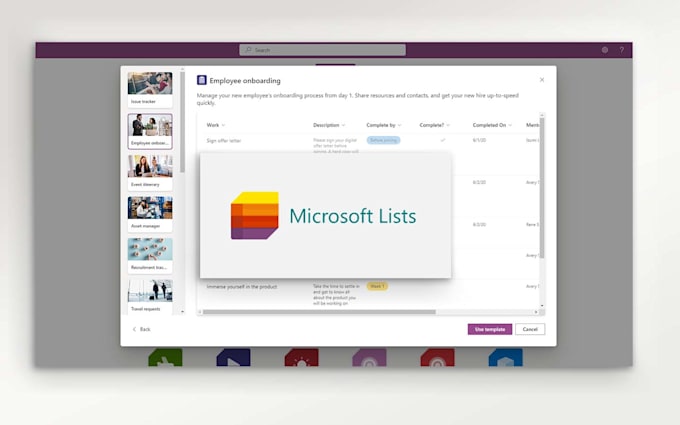Click the Sign offer letter row title
The image size is (680, 425).
click(x=224, y=141)
